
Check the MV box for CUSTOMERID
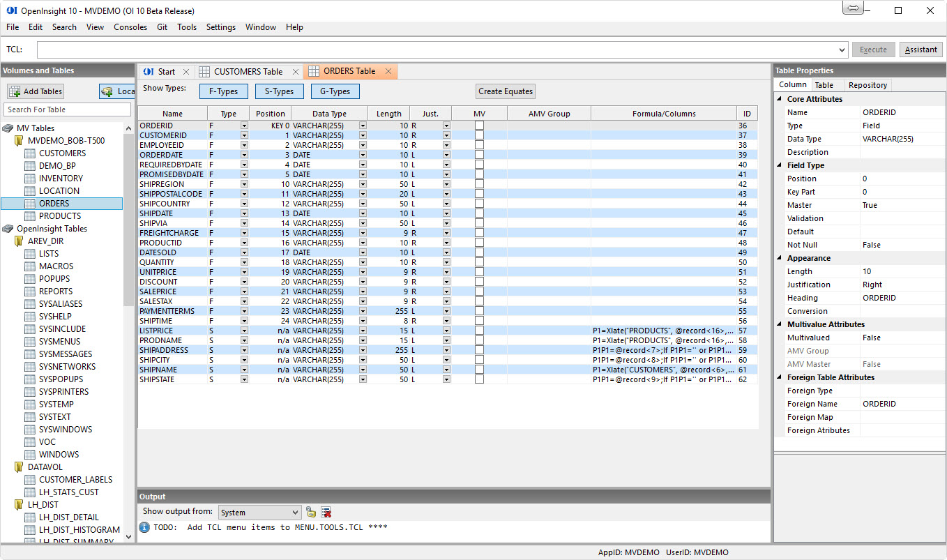point(479,135)
